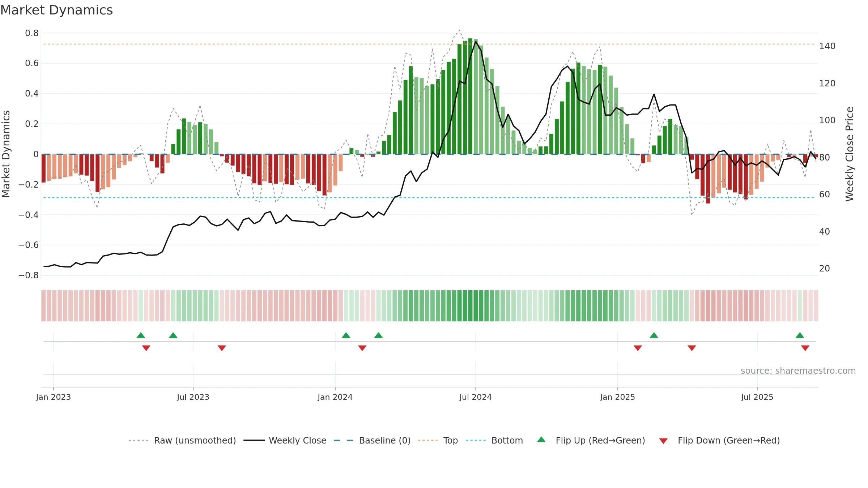Click the lowest red bar of spring 2025
The width and height of the screenshot is (868, 488).
pos(708,179)
